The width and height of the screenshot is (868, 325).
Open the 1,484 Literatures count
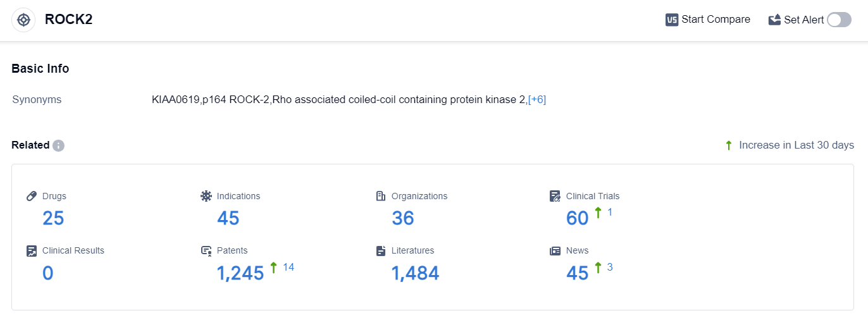(x=415, y=273)
